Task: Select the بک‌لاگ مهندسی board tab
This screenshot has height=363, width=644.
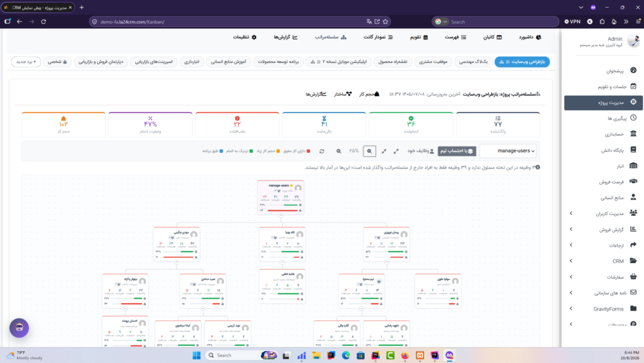Action: click(473, 62)
